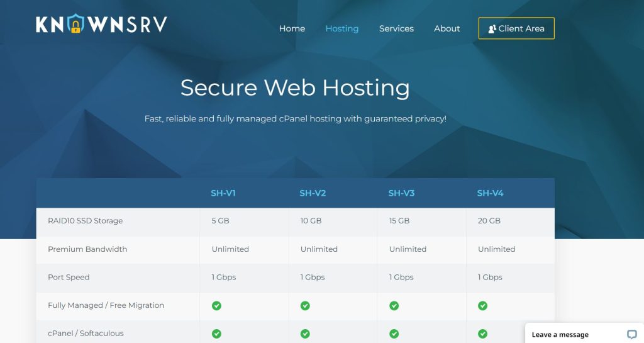This screenshot has height=343, width=644.
Task: Click the user icon in Client Area
Action: [492, 29]
